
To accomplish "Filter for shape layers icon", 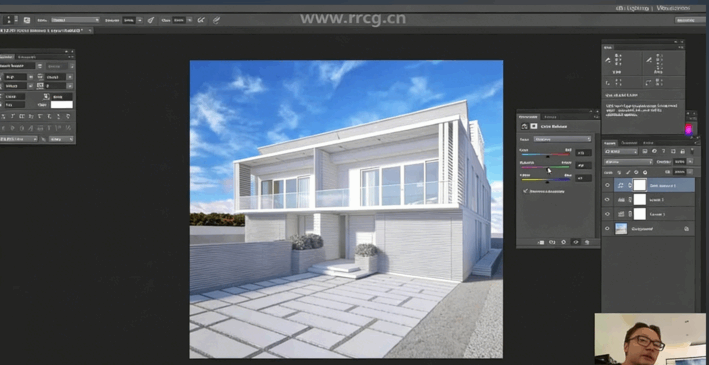I will click(x=673, y=152).
